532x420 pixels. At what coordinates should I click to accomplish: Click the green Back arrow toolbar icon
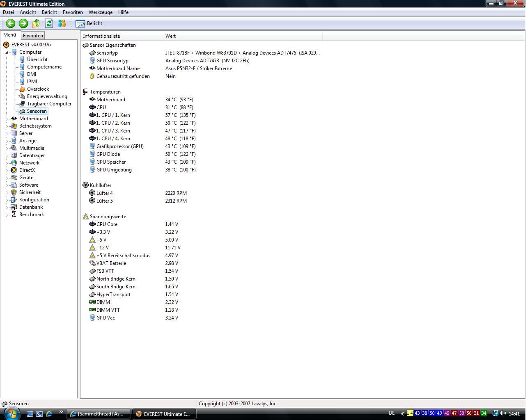11,23
